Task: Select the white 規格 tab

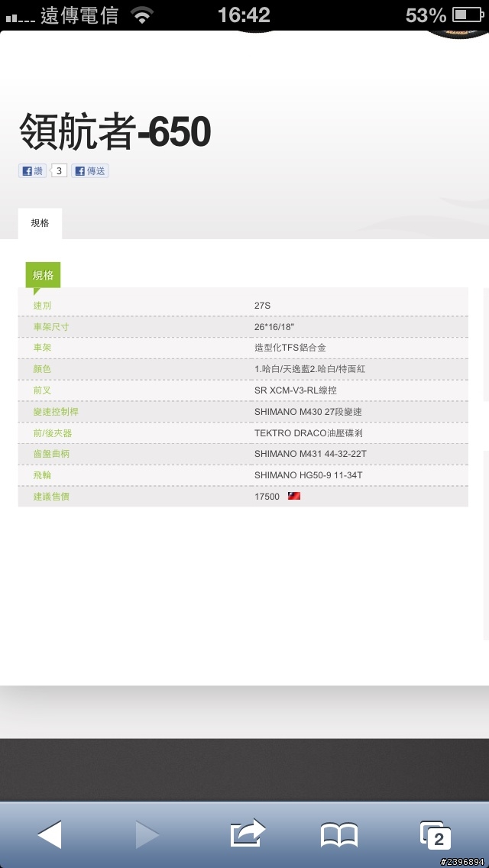Action: pyautogui.click(x=40, y=223)
